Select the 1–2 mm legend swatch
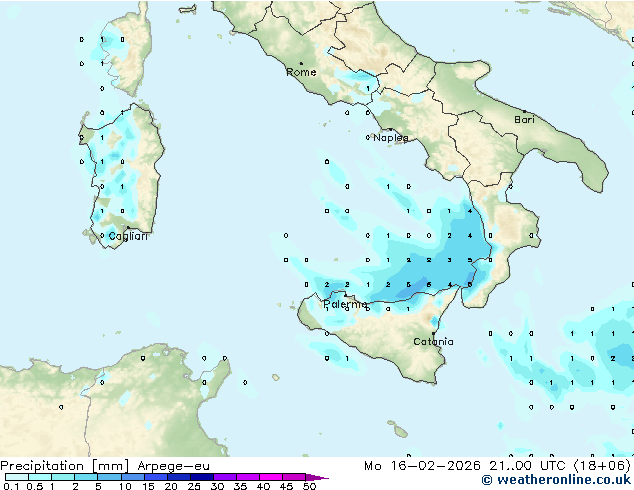 63,477
